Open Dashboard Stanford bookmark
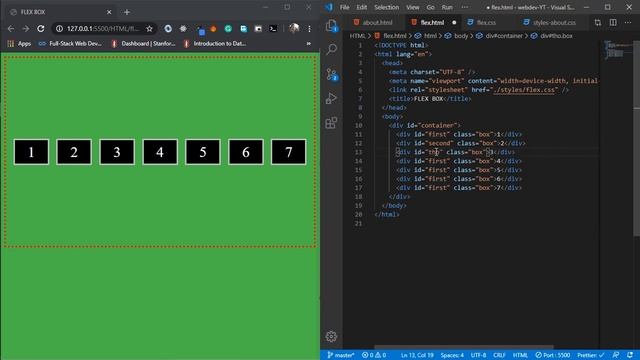 tap(143, 43)
